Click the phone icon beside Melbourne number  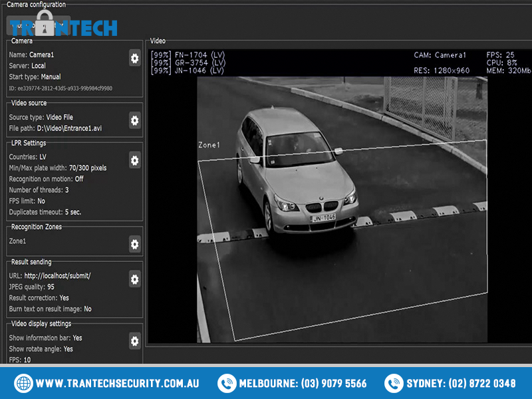[227, 384]
